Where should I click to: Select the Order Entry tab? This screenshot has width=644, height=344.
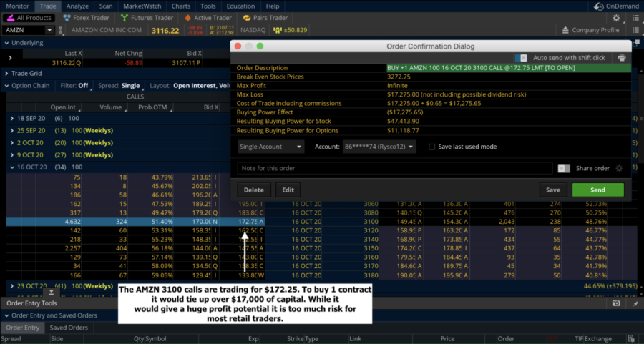pyautogui.click(x=23, y=328)
